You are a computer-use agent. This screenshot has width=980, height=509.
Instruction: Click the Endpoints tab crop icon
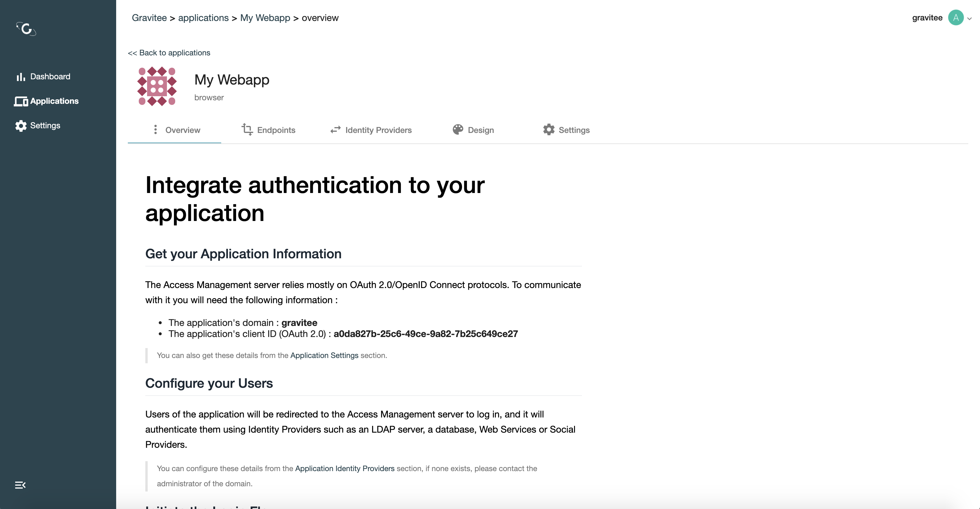[247, 130]
